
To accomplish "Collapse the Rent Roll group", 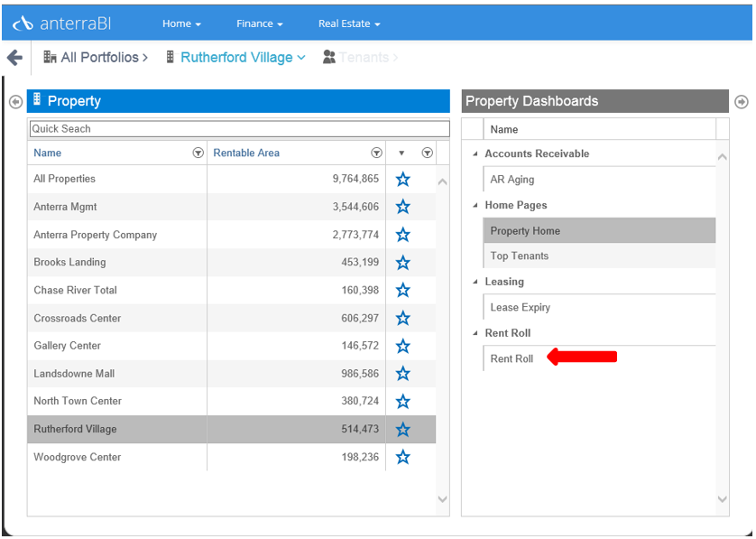I will pos(475,333).
